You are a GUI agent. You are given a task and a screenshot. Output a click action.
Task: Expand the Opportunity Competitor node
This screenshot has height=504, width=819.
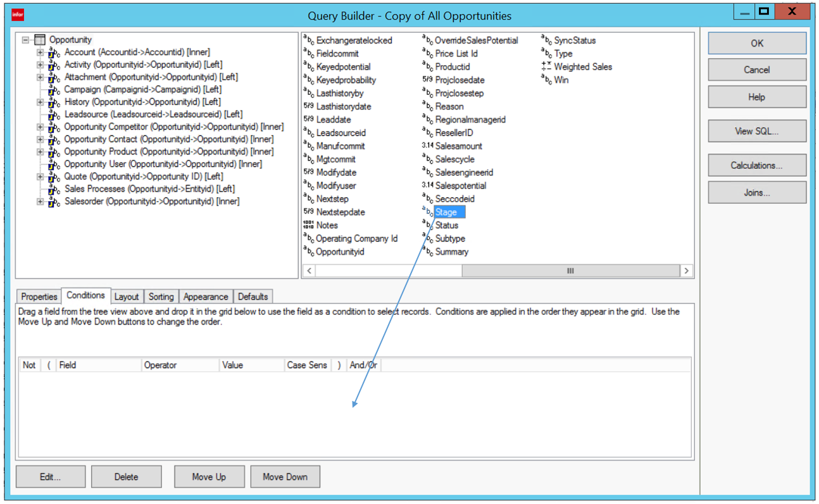coord(41,127)
